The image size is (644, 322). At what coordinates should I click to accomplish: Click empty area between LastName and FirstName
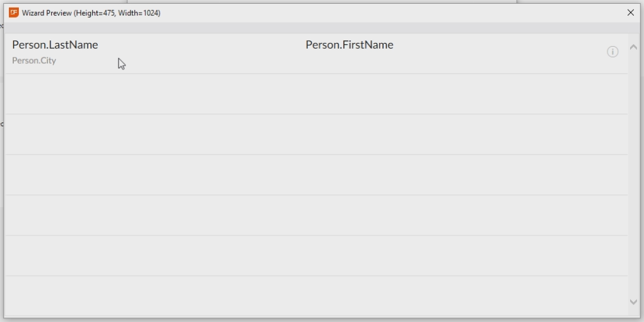click(x=202, y=45)
